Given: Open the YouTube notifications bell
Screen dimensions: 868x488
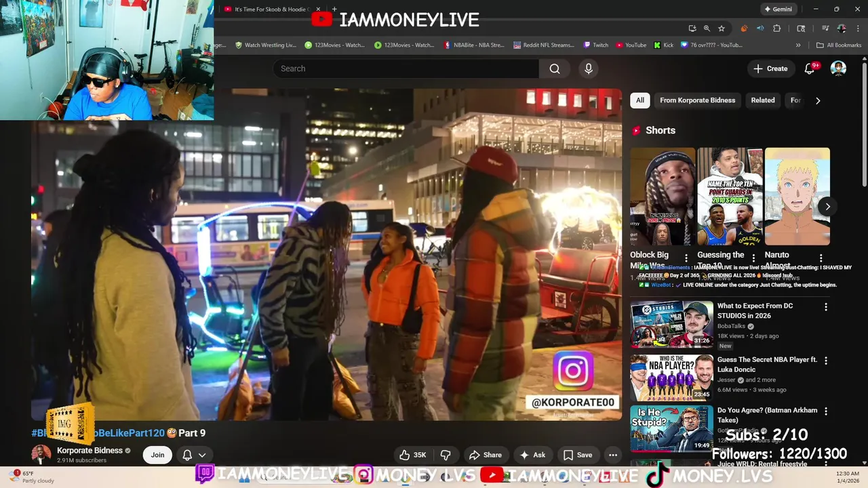Looking at the screenshot, I should click(x=809, y=68).
